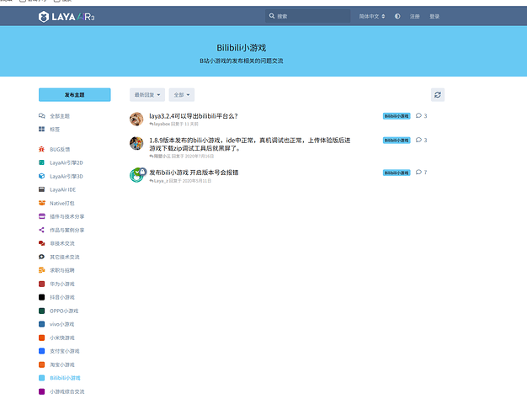Open 其它技术交流 category

tap(59, 257)
